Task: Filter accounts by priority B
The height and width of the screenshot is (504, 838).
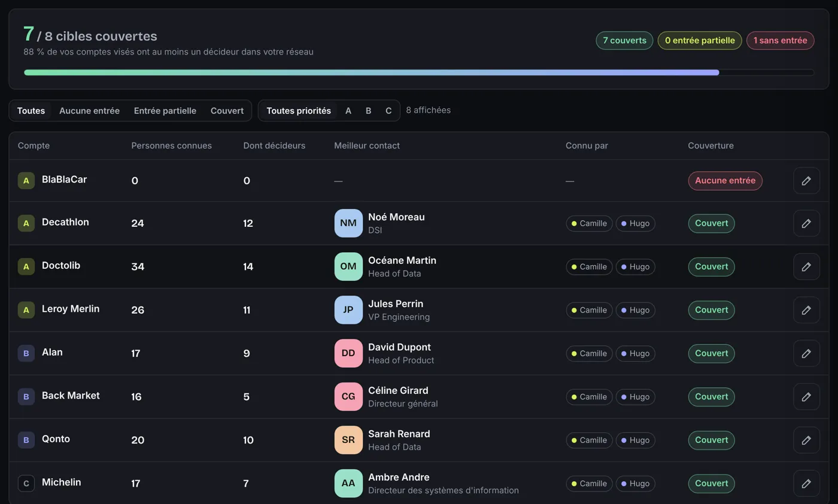Action: [x=368, y=111]
